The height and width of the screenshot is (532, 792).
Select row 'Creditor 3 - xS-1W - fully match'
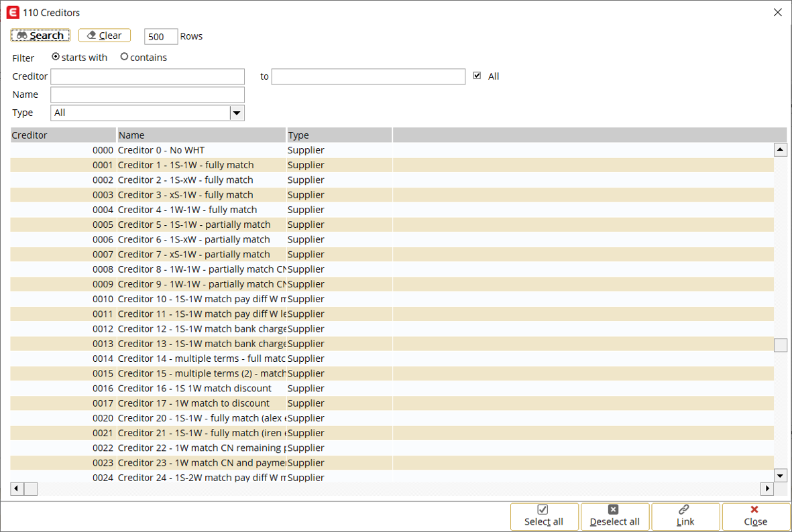pyautogui.click(x=392, y=195)
